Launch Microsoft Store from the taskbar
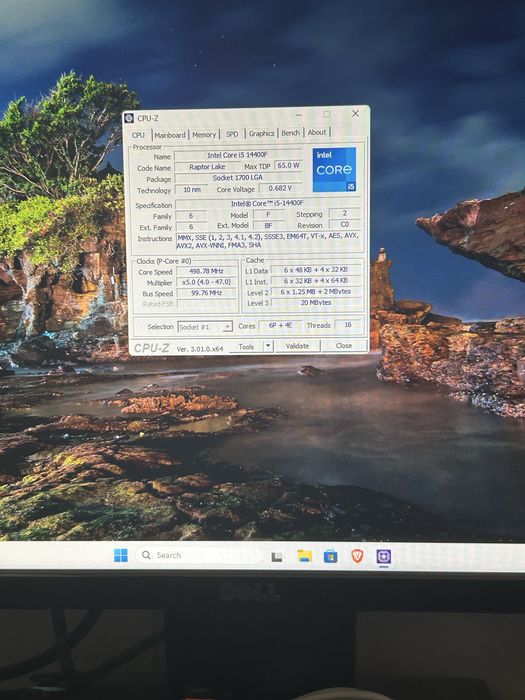The width and height of the screenshot is (525, 700). [330, 557]
